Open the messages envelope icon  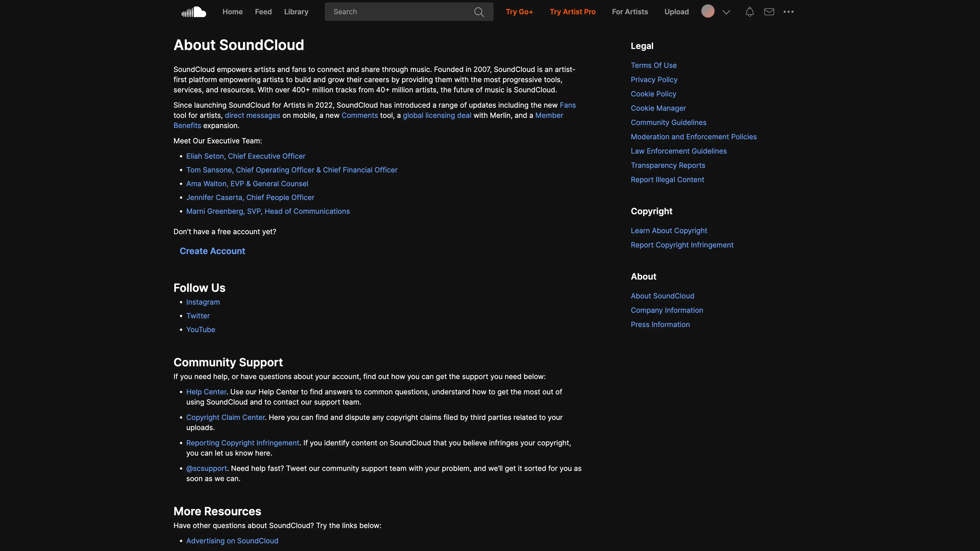point(769,12)
